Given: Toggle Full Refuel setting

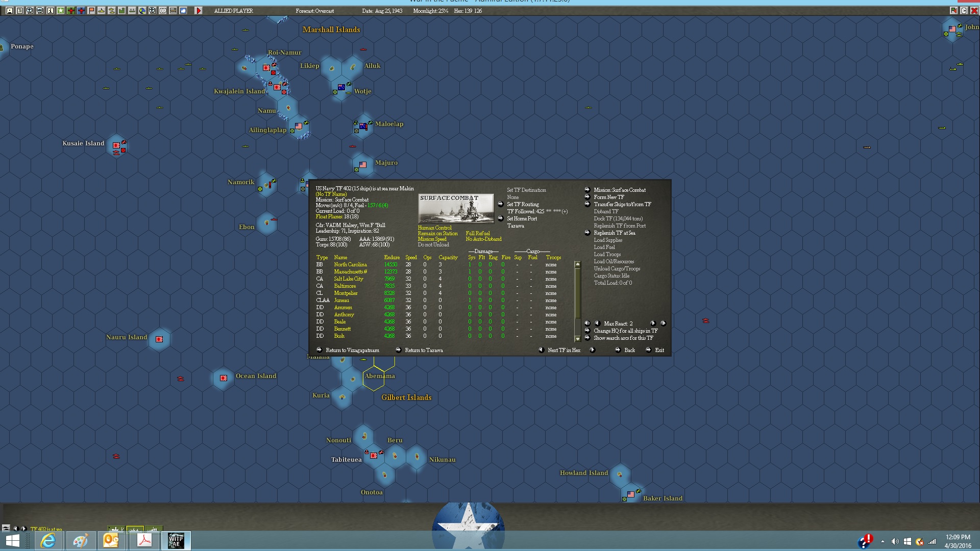Looking at the screenshot, I should click(477, 234).
